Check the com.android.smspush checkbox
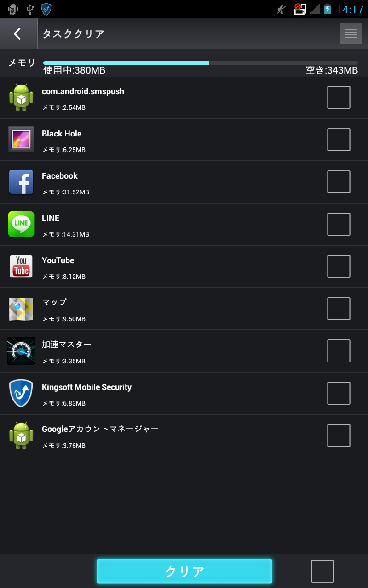Image resolution: width=368 pixels, height=588 pixels. click(339, 97)
